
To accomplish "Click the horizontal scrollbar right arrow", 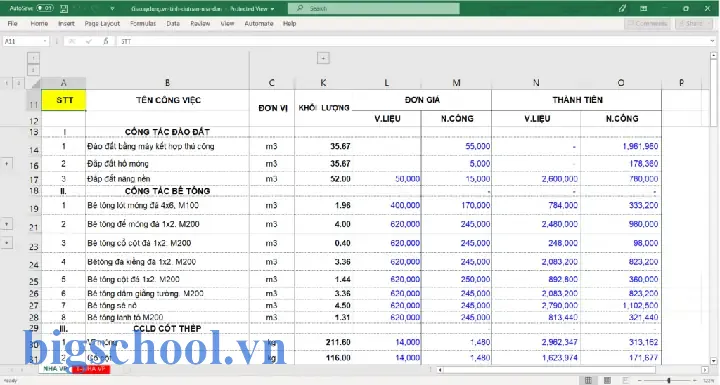I will (x=705, y=369).
